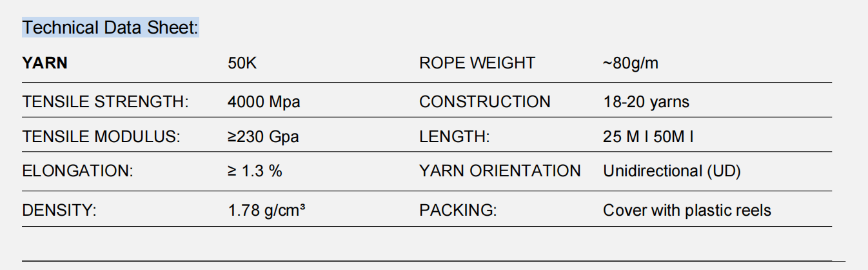Click the LENGTH label
Viewport: 868px width, 270px height.
pyautogui.click(x=455, y=137)
